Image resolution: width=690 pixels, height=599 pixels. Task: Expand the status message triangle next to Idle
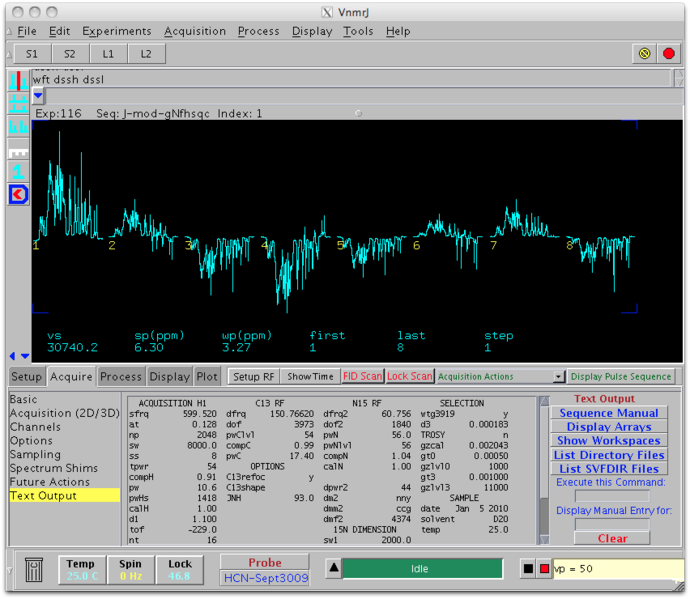tap(334, 569)
